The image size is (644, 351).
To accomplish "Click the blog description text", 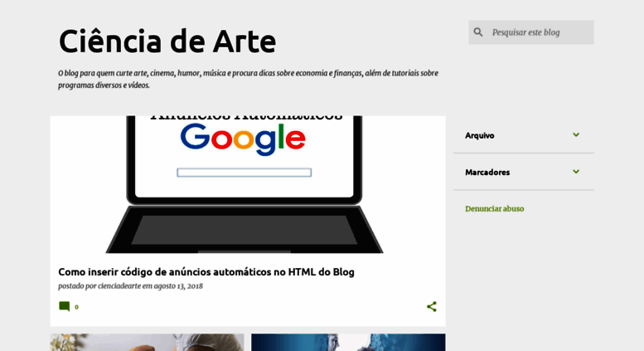I will (x=248, y=79).
